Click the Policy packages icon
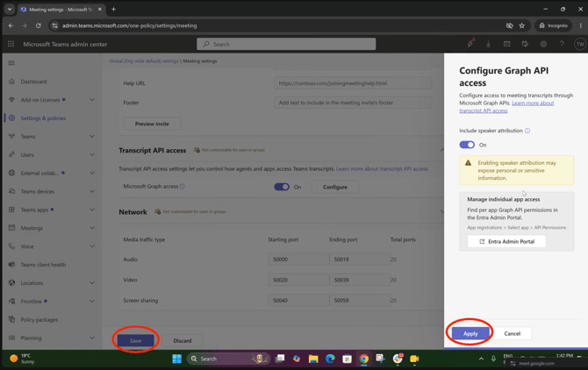The image size is (588, 370). [11, 319]
